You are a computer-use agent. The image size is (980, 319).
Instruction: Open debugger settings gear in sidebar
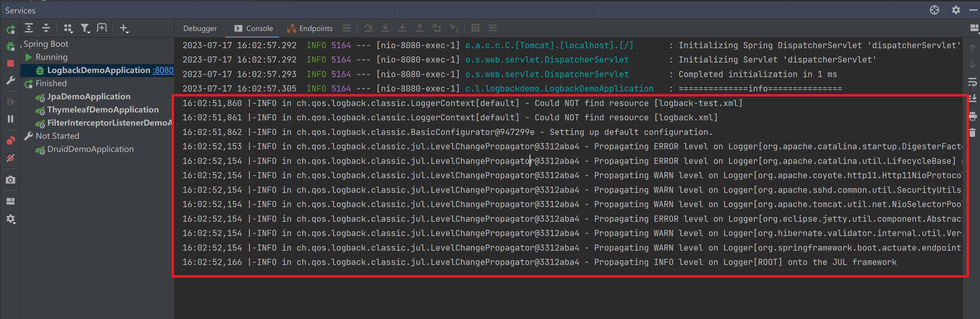[x=11, y=219]
